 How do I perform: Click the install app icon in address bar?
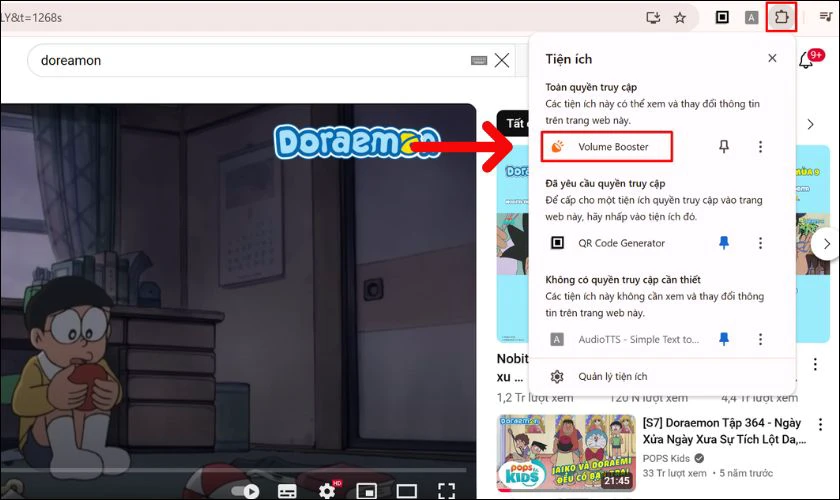coord(653,18)
